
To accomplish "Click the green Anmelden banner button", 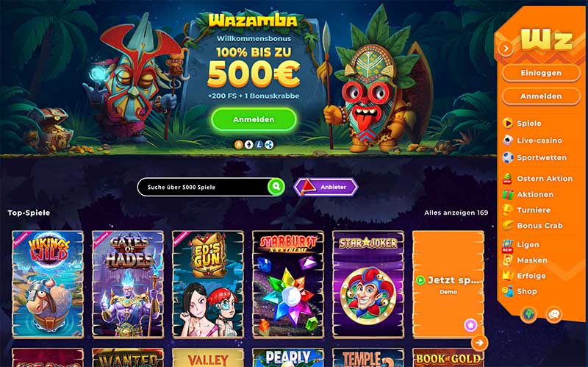I will 254,119.
